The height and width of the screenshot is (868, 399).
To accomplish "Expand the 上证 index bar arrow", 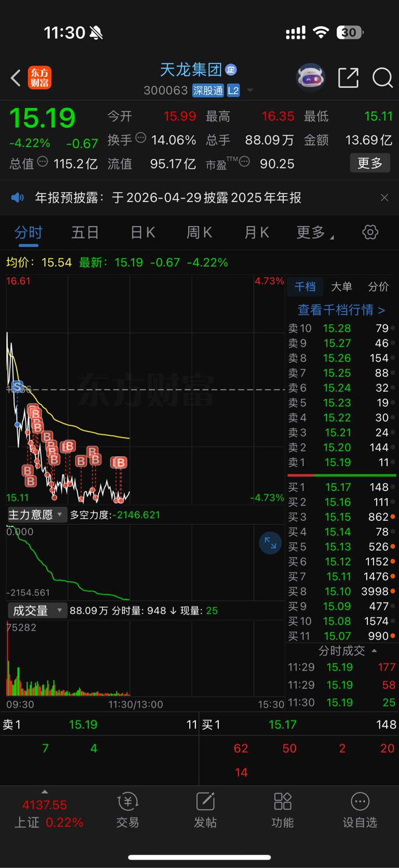I will click(45, 792).
